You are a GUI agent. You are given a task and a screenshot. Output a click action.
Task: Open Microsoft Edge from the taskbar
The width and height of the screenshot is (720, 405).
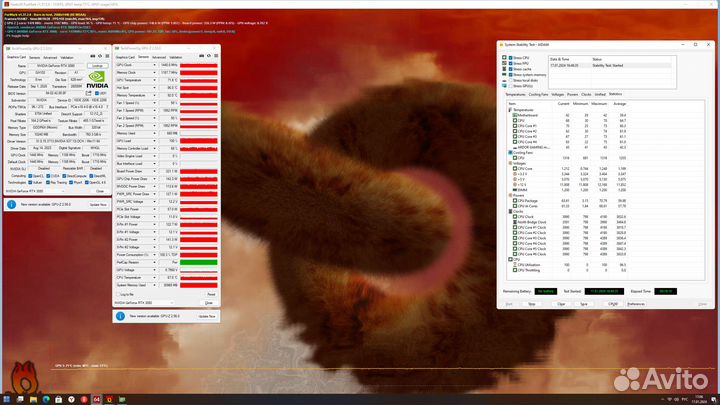click(x=46, y=399)
